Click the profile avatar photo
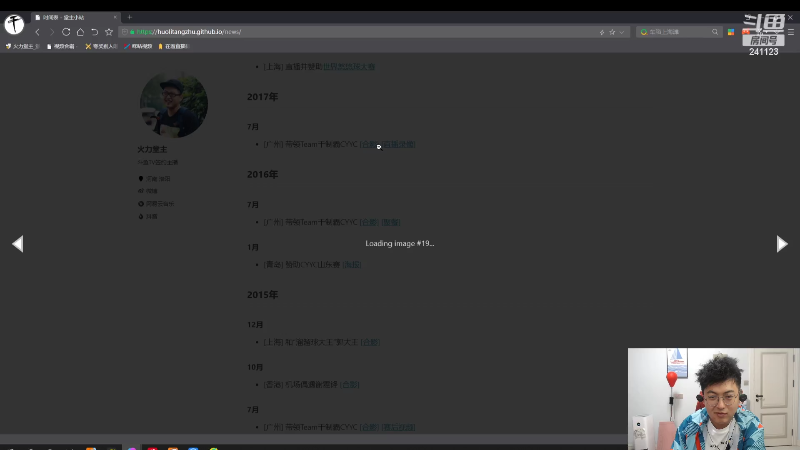Screen dimensions: 800x450 (173, 104)
